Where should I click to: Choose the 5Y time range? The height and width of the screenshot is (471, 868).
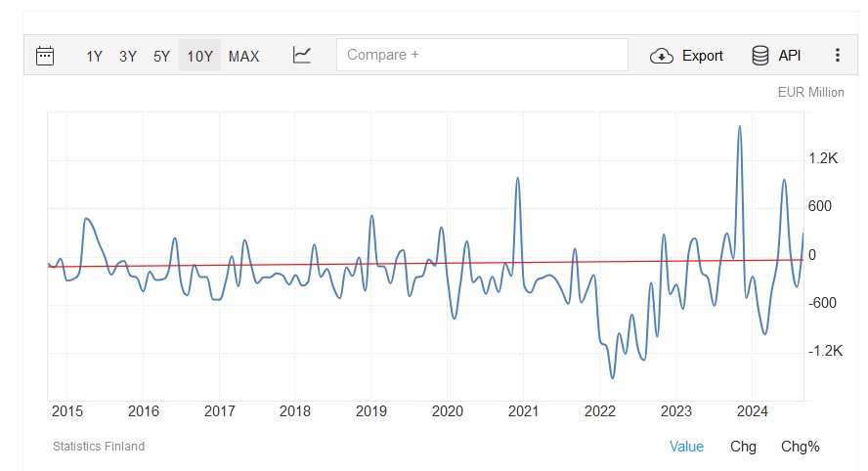(161, 56)
